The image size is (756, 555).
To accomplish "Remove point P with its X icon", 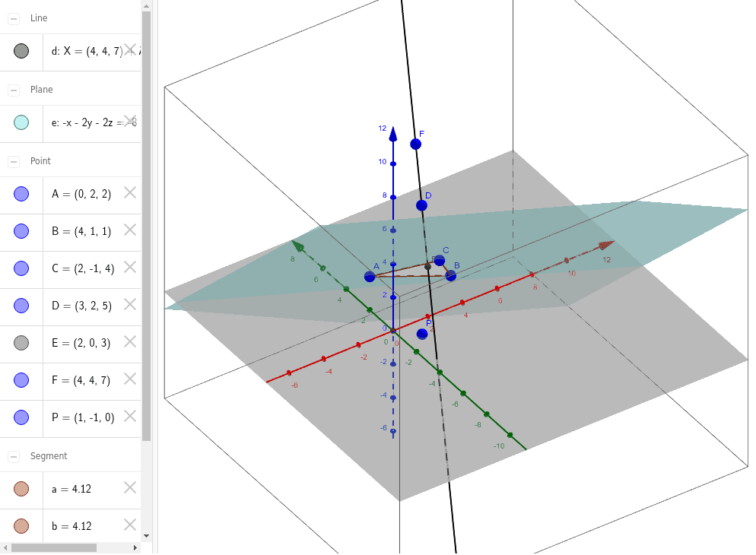I will click(x=129, y=416).
